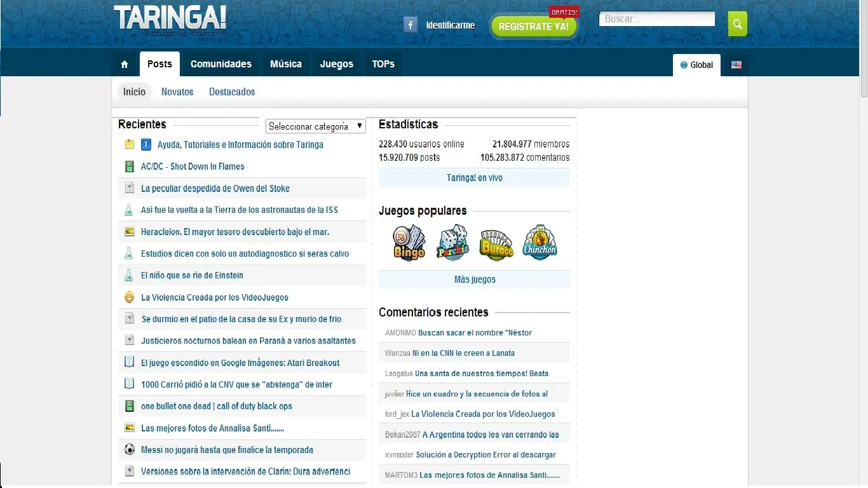Click username Belkan2087 in recent comments
Viewport: 868px width, 488px height.
[x=403, y=435]
